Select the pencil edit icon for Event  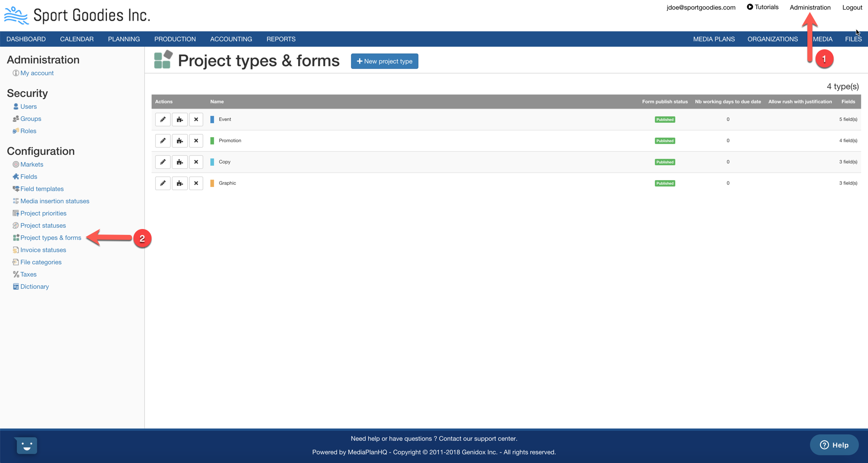pos(162,119)
